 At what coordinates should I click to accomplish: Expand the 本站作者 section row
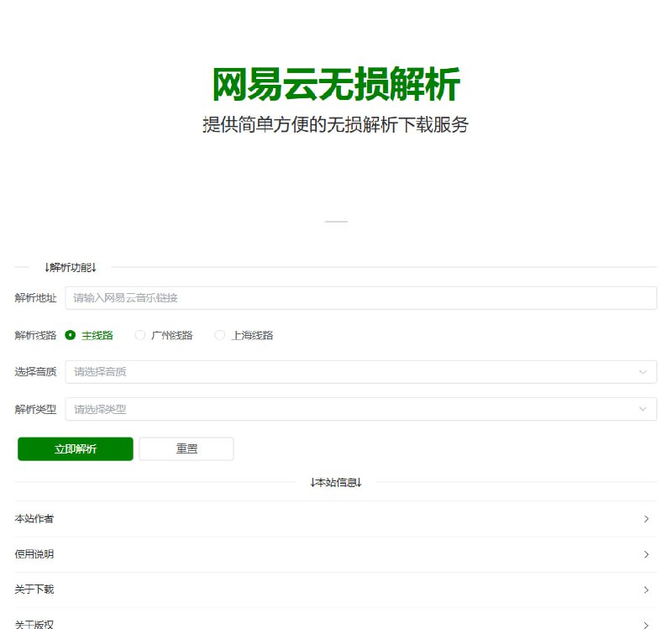point(336,519)
